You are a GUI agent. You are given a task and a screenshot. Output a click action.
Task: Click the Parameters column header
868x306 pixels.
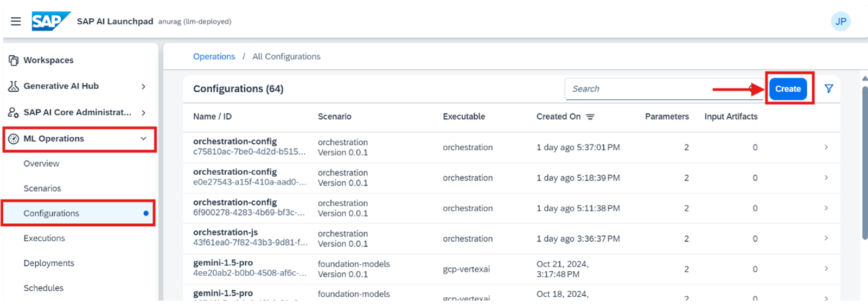667,117
